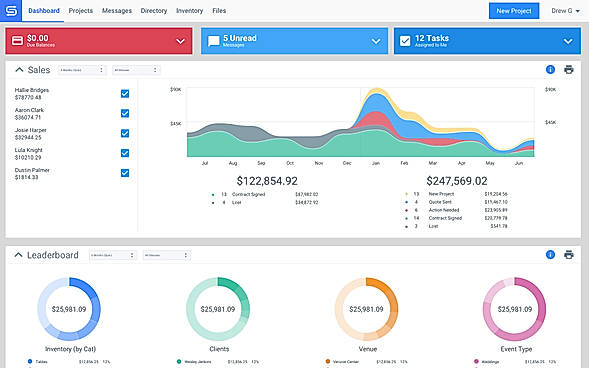Screen dimensions: 589x368
Task: Click Hallie Bridges name in Sales list
Action: tap(32, 90)
